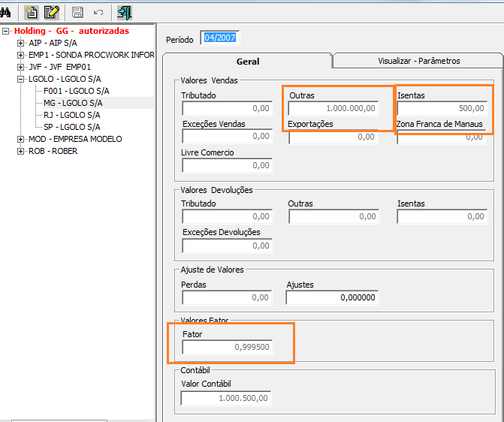Image resolution: width=504 pixels, height=422 pixels.
Task: Collapse the LGOLO - LGOLO S/A node
Action: coord(20,80)
